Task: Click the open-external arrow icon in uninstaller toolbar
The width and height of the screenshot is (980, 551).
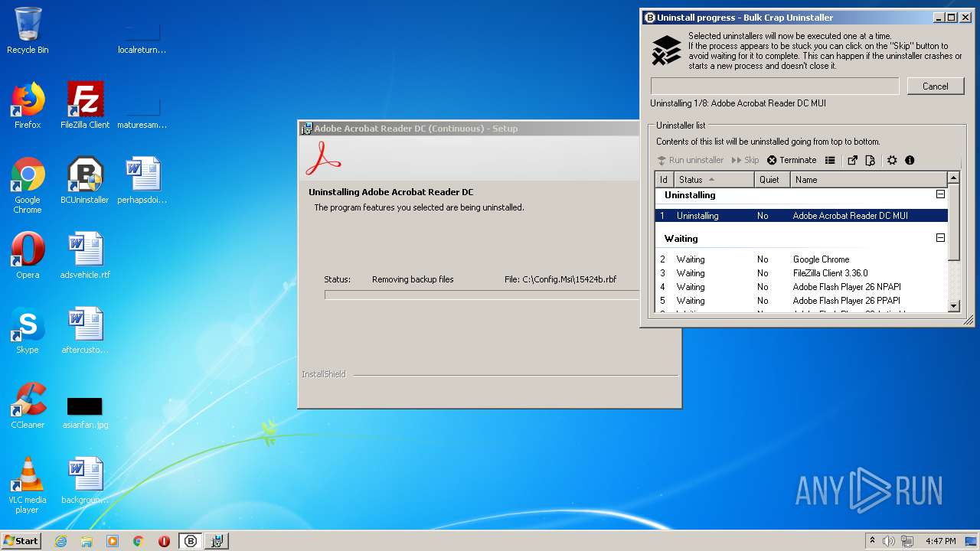Action: [852, 160]
